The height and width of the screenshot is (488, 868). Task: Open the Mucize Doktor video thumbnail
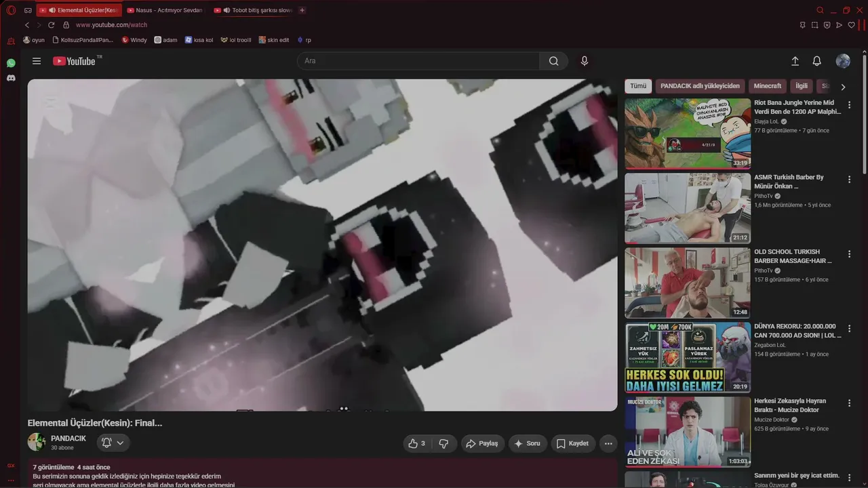688,432
